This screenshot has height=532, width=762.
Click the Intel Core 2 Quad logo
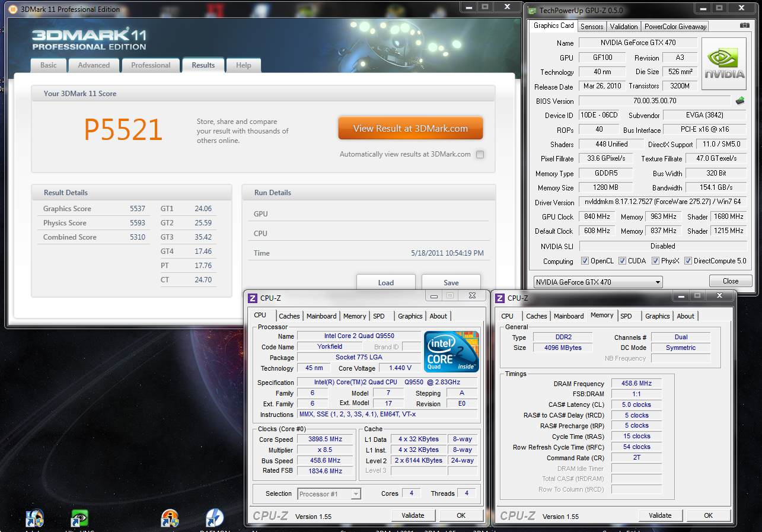(452, 352)
